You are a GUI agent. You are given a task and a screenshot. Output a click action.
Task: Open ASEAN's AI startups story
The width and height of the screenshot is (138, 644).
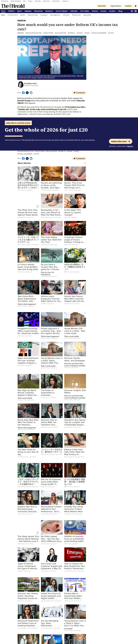tap(75, 532)
